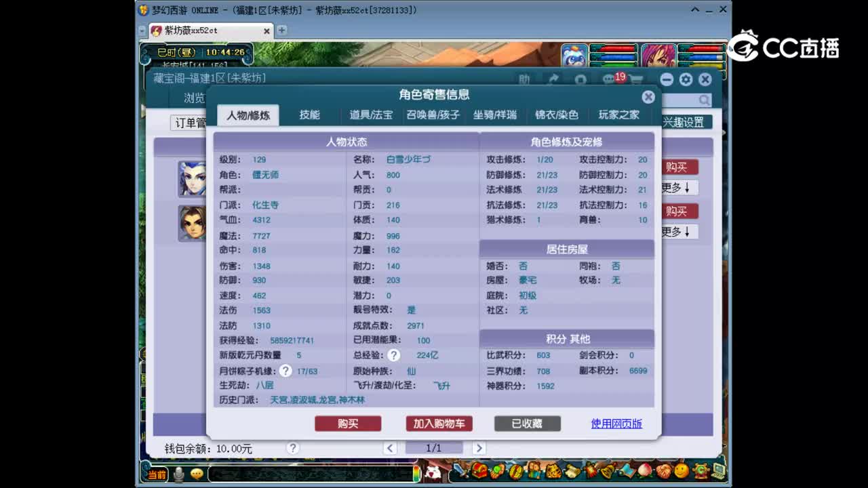
Task: Click the sword icon in bottom toolbar
Action: tap(461, 470)
